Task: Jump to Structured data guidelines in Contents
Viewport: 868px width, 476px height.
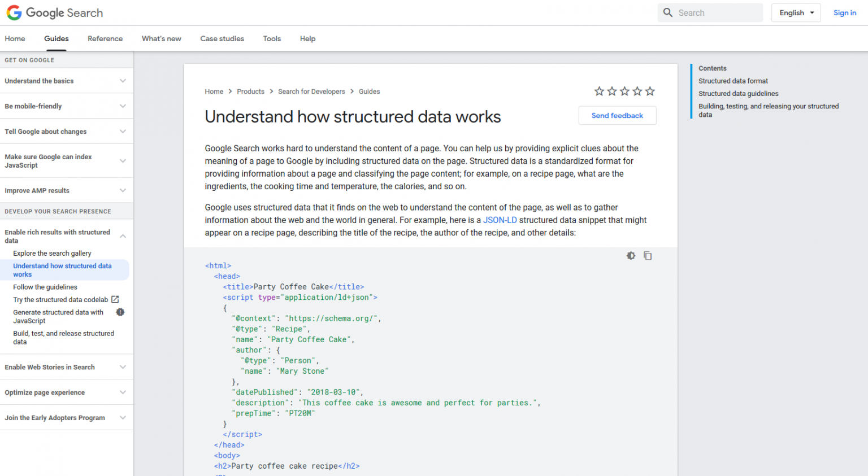Action: [738, 94]
